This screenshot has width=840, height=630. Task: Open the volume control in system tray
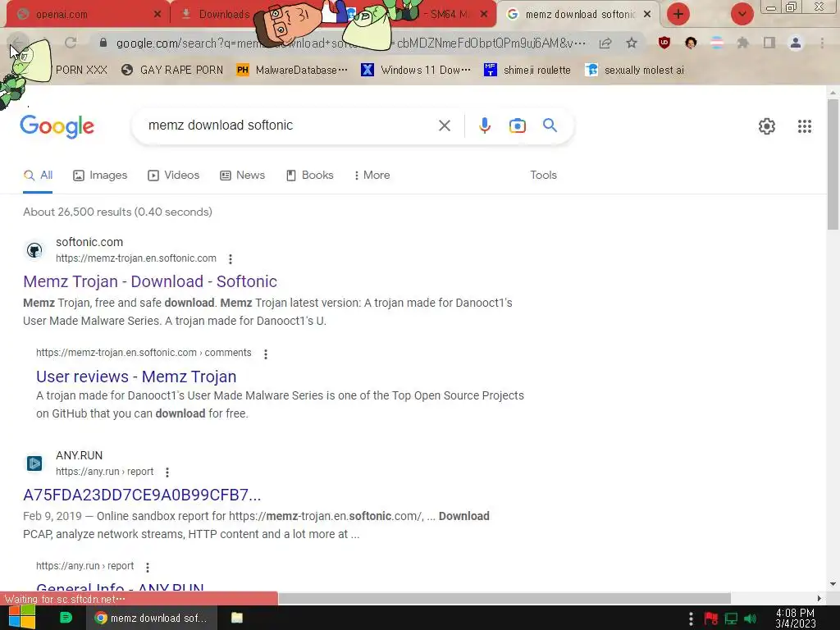coord(750,619)
